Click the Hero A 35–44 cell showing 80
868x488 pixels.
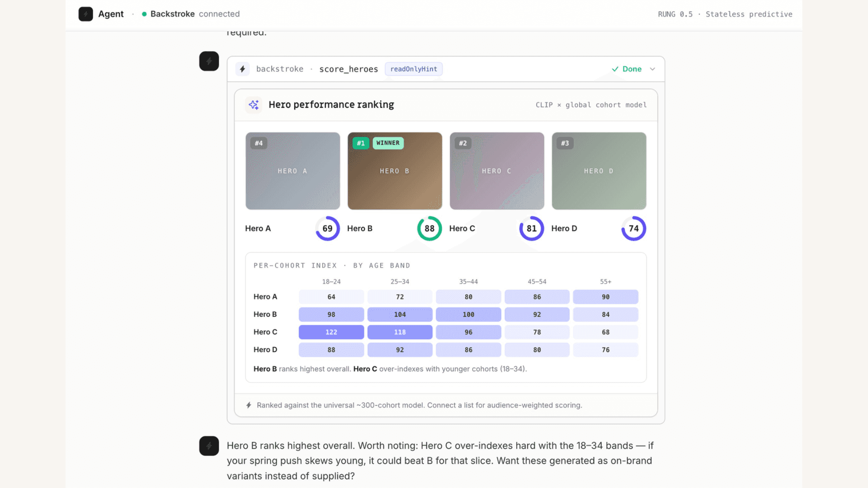click(x=468, y=297)
